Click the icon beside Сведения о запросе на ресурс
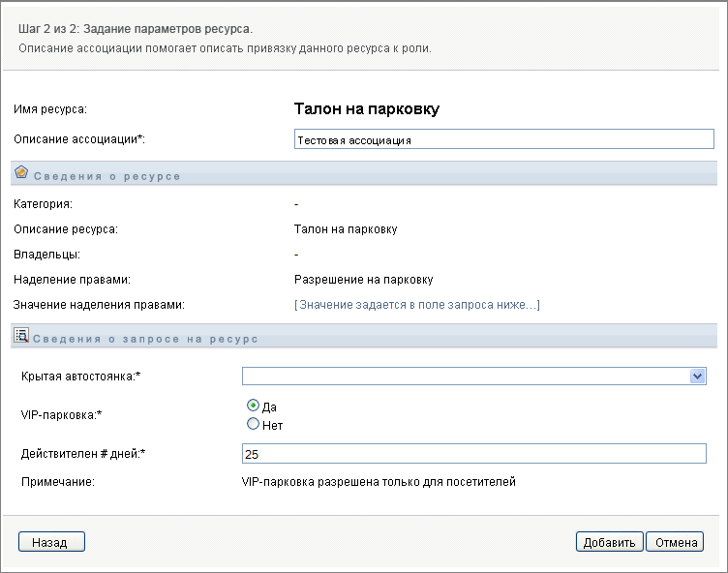The image size is (728, 573). [x=21, y=336]
